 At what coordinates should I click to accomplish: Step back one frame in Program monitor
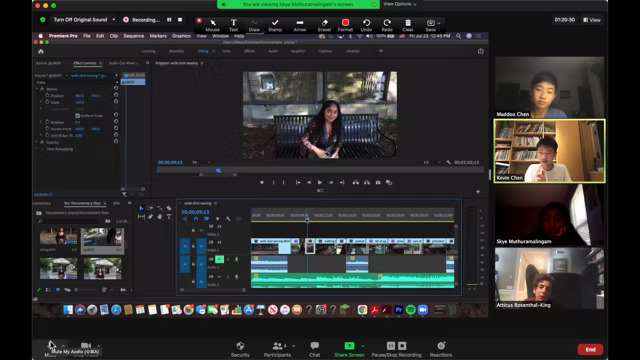(309, 182)
